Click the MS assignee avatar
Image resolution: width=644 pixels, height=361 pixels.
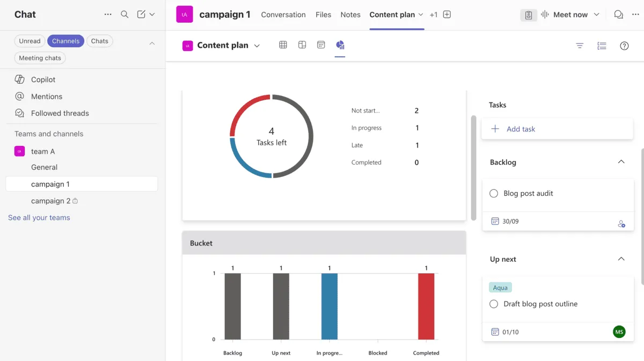tap(619, 331)
